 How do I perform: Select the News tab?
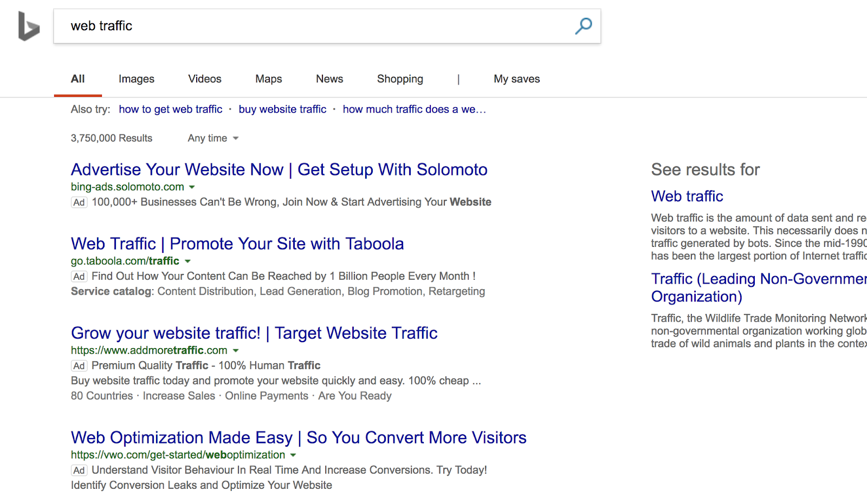(x=329, y=79)
